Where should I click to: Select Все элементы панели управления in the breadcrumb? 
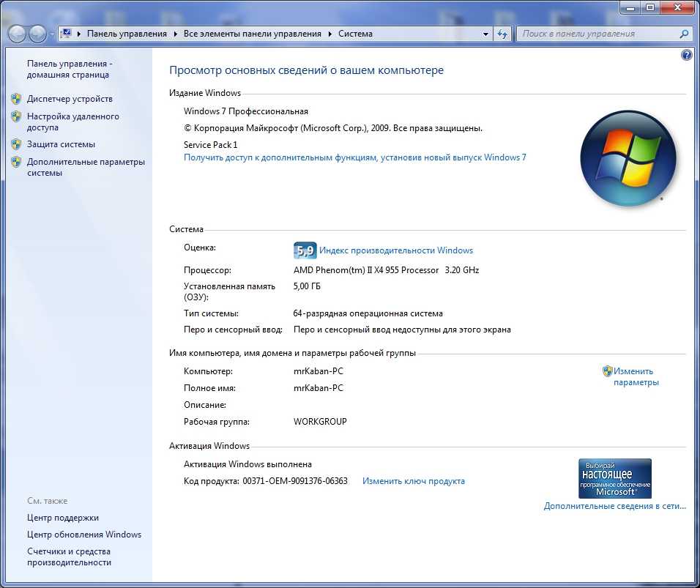click(x=252, y=34)
